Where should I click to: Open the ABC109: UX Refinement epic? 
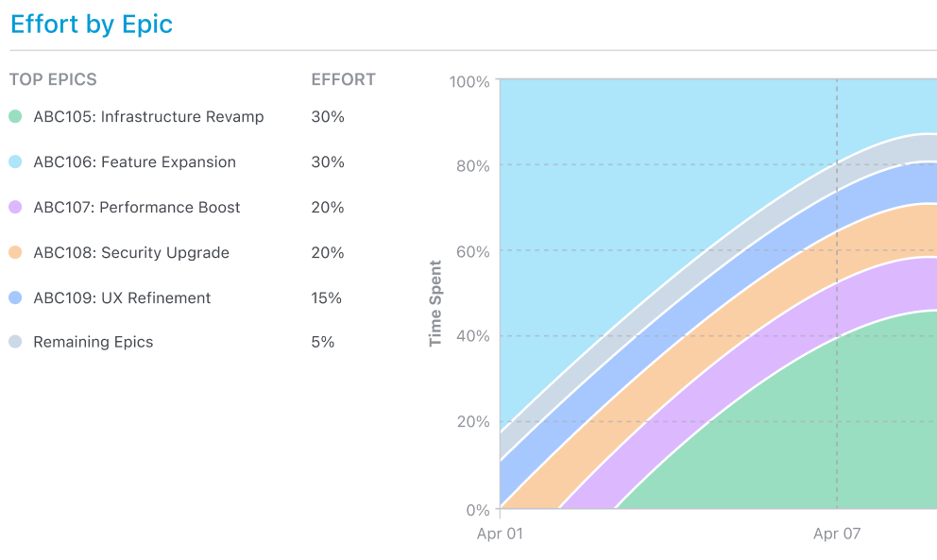coord(122,298)
